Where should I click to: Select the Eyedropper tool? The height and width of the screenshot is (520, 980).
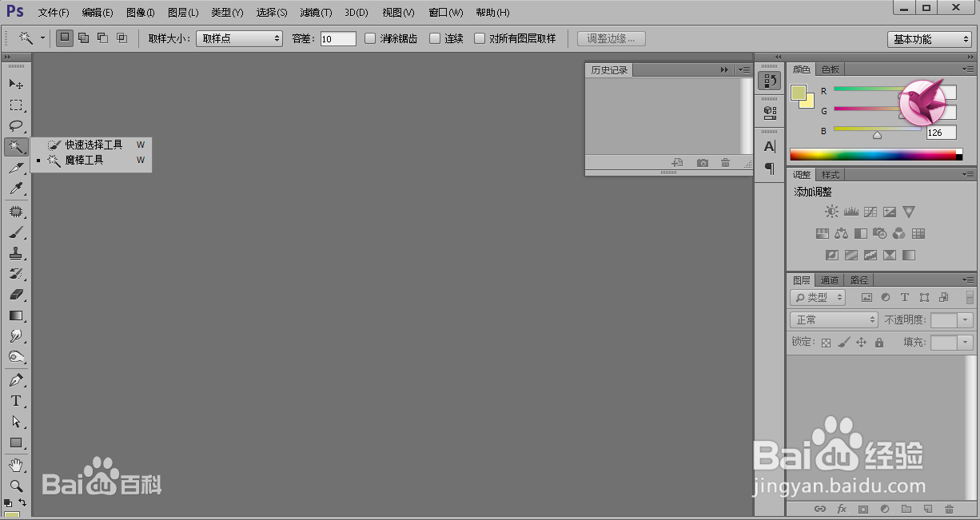(16, 189)
